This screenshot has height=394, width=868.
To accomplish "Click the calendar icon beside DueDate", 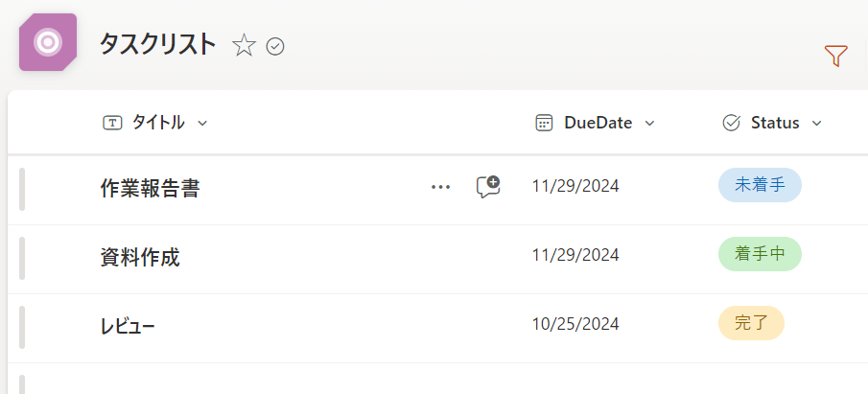I will 544,123.
